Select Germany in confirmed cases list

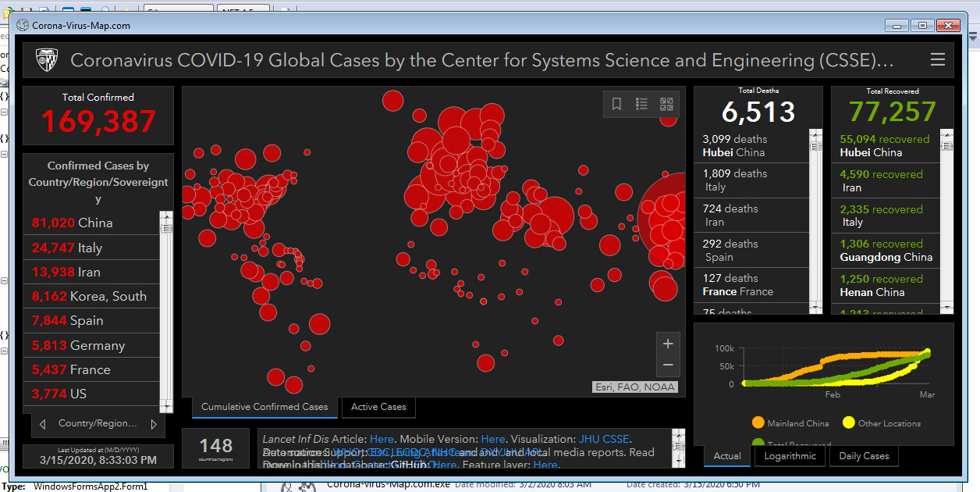[x=91, y=345]
